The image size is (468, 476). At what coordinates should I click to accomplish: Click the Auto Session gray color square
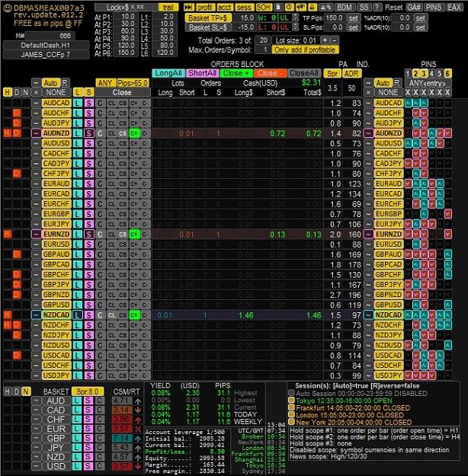pyautogui.click(x=291, y=394)
